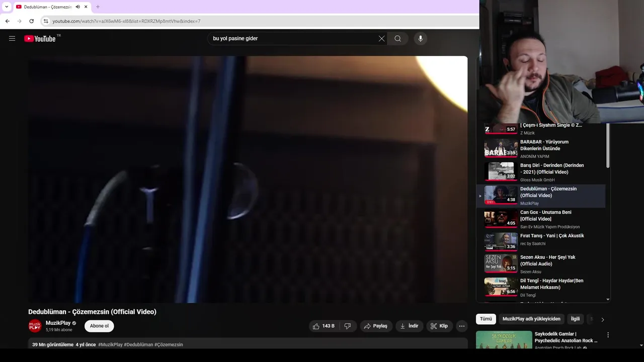Click the magnifier search button
The width and height of the screenshot is (644, 362).
coord(397,39)
